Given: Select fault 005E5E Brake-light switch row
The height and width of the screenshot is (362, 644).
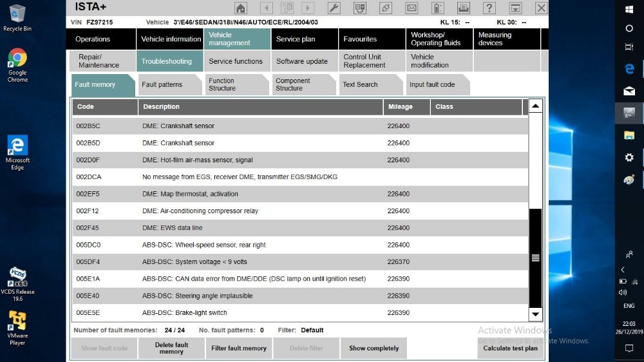Looking at the screenshot, I should tap(300, 312).
